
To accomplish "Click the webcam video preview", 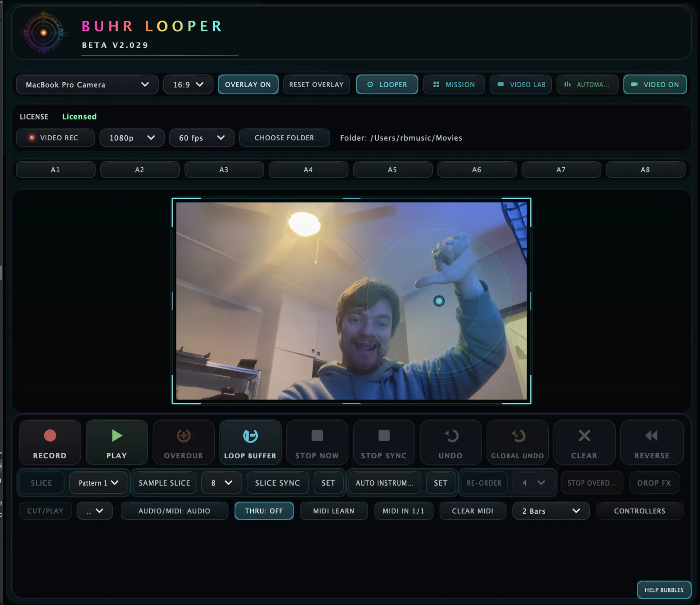I will click(351, 301).
